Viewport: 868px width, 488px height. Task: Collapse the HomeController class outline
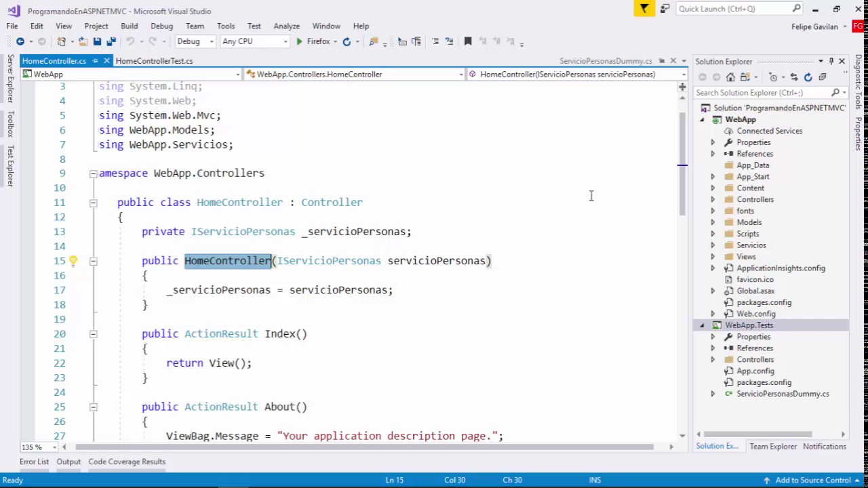(93, 203)
